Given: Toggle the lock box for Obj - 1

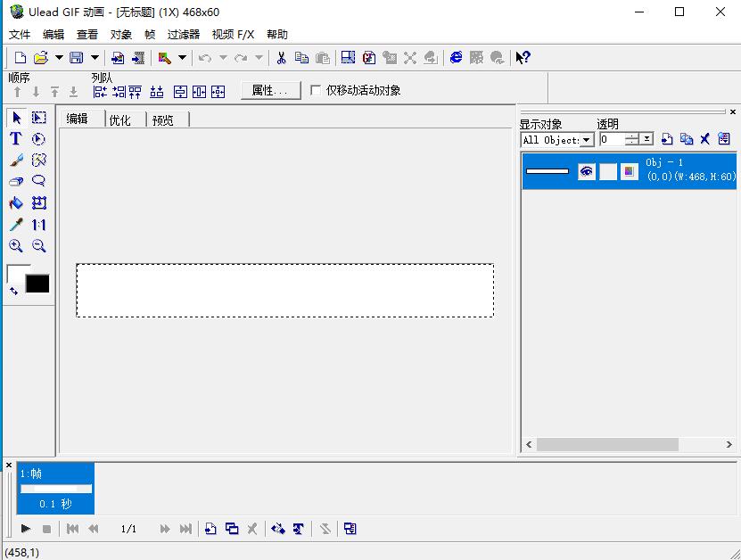Looking at the screenshot, I should coord(608,171).
